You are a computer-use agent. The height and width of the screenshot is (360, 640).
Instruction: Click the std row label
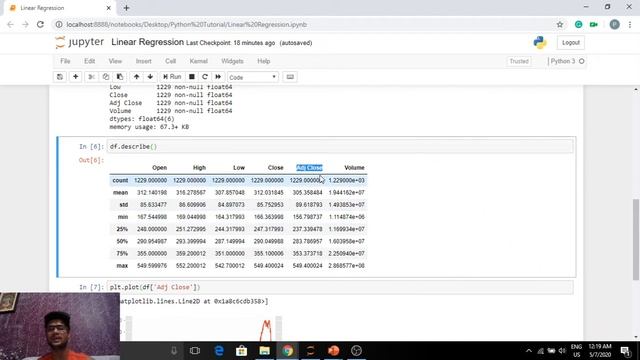tap(124, 204)
